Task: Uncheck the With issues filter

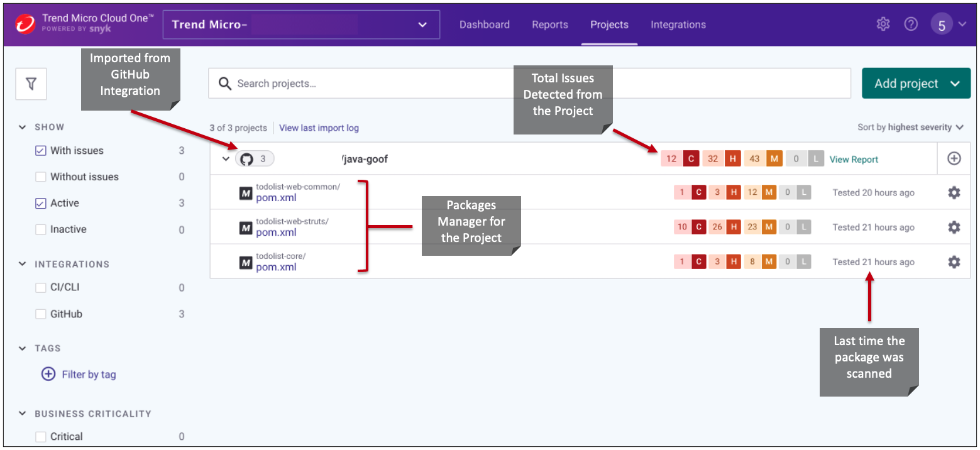Action: coord(41,151)
